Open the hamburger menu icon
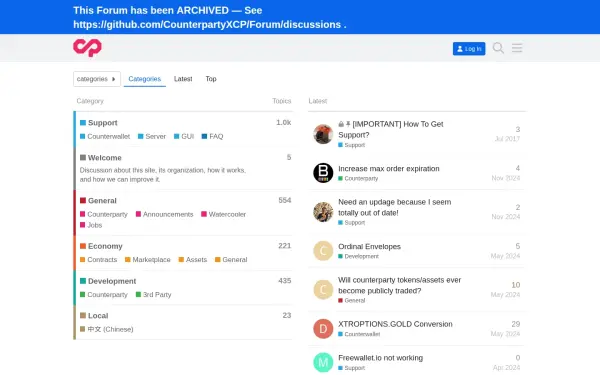Viewport: 600px width, 375px height. [x=517, y=48]
